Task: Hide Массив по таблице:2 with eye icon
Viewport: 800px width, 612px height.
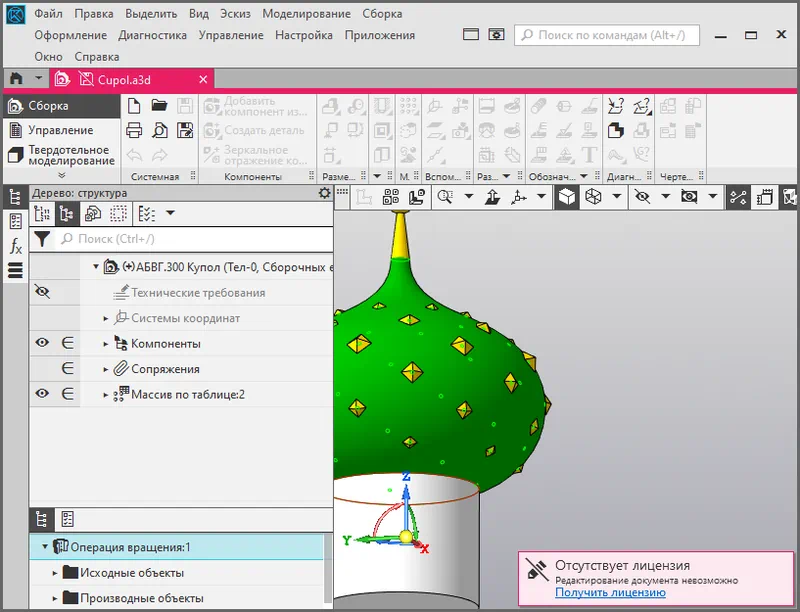Action: pyautogui.click(x=42, y=393)
